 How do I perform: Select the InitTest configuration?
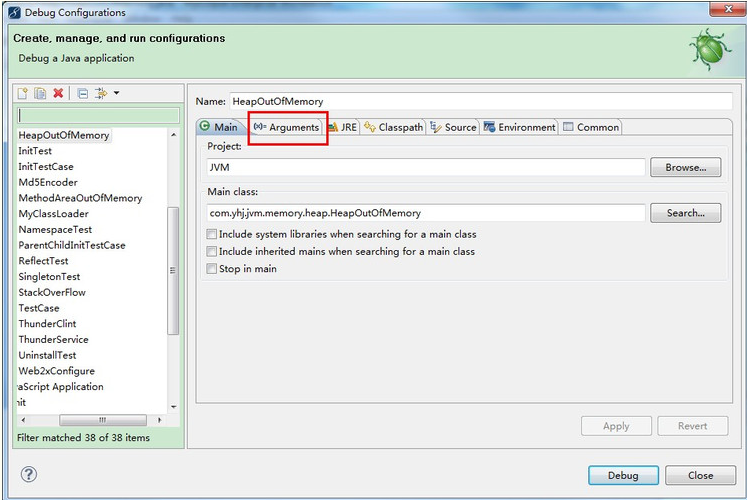pos(35,151)
